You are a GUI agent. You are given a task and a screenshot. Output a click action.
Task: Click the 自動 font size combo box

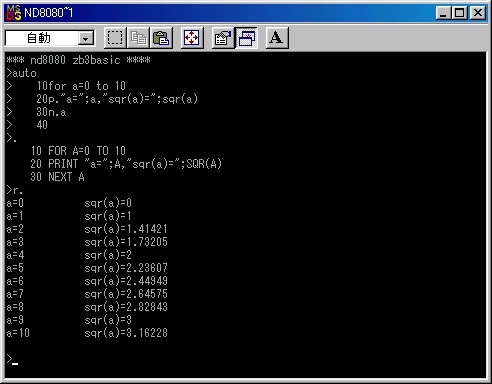(50, 38)
